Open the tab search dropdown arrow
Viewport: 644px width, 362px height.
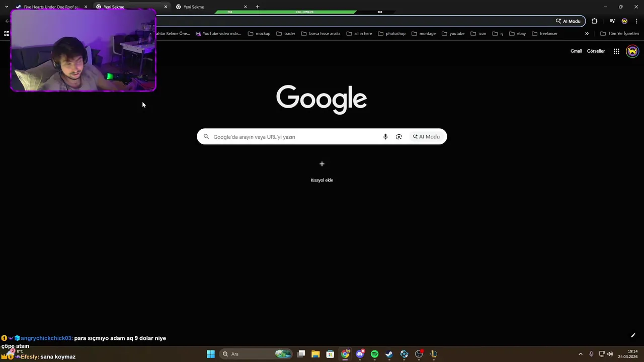tap(7, 7)
